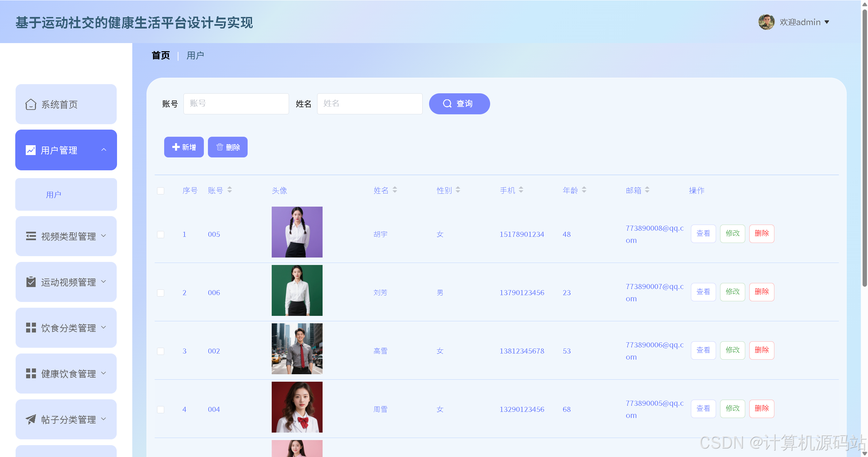Sort by 姓名 column arrows
Viewport: 868px width, 457px height.
click(x=395, y=190)
